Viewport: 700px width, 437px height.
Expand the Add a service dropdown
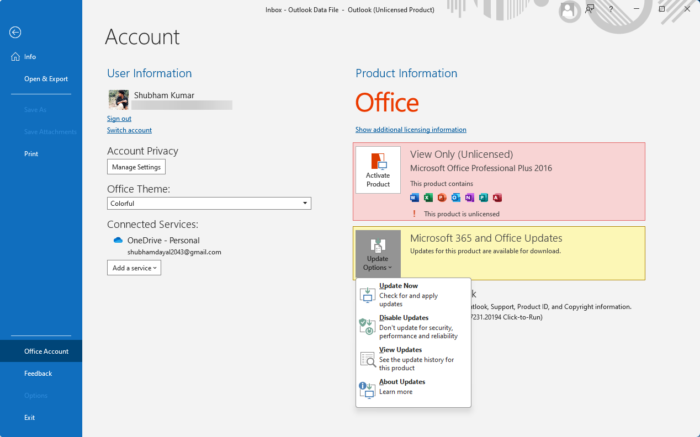pyautogui.click(x=134, y=268)
